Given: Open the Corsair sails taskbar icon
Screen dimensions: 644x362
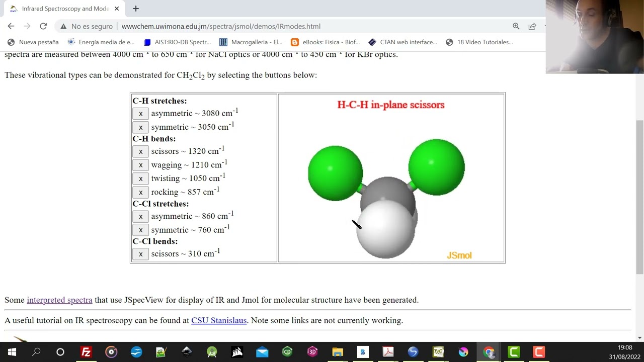Looking at the screenshot, I should [x=237, y=352].
